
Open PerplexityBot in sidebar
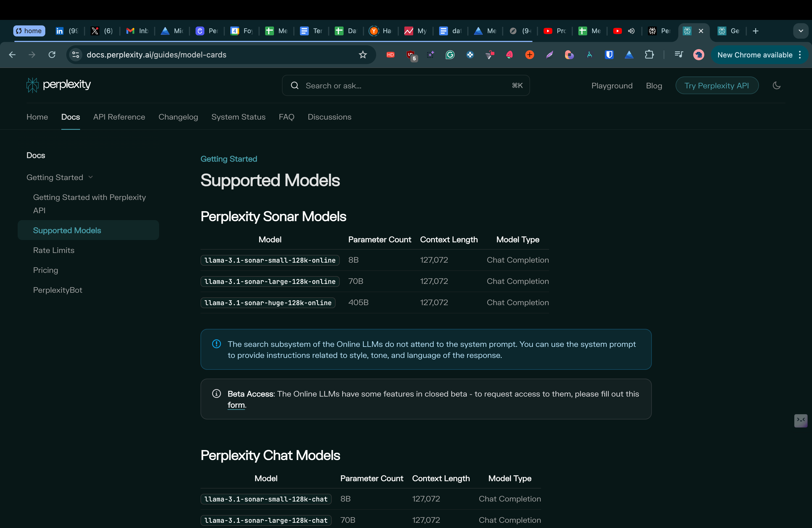[x=58, y=290]
